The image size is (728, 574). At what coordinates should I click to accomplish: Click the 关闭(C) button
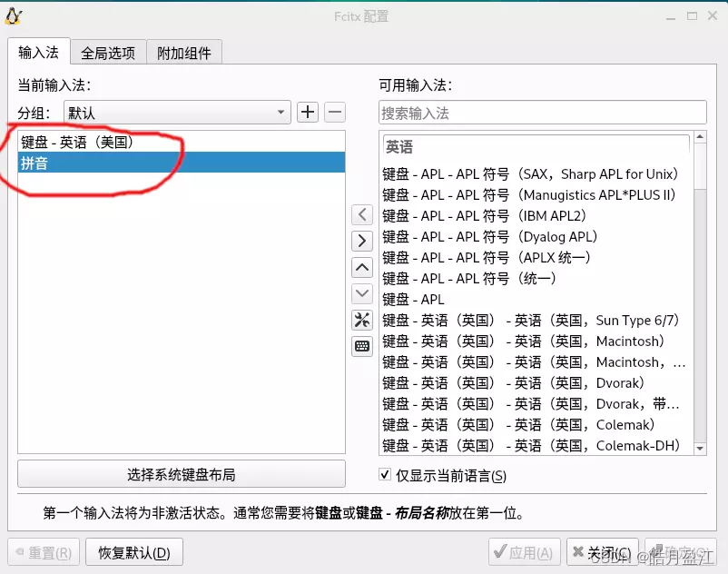click(602, 552)
